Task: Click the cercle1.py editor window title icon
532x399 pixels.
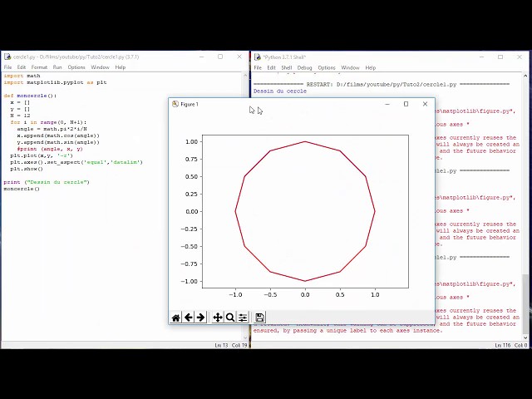Action: [7, 57]
